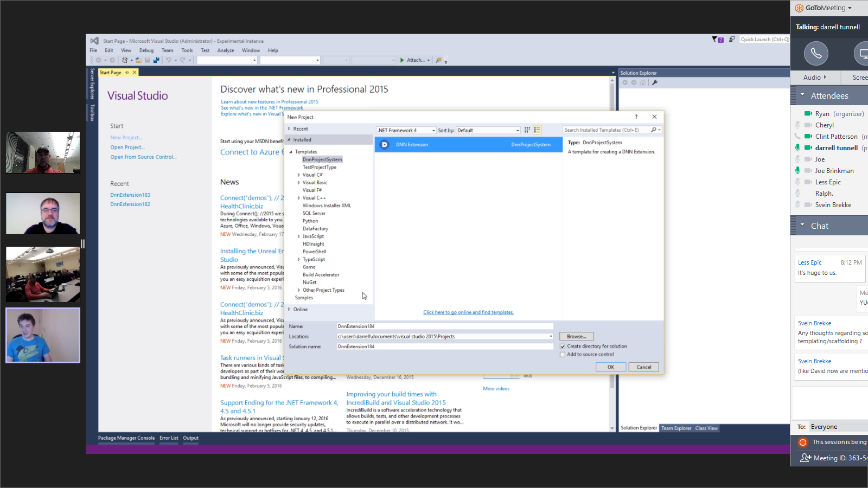Click the invite people icon next to Meeting ID
The image size is (868, 488).
(x=806, y=458)
